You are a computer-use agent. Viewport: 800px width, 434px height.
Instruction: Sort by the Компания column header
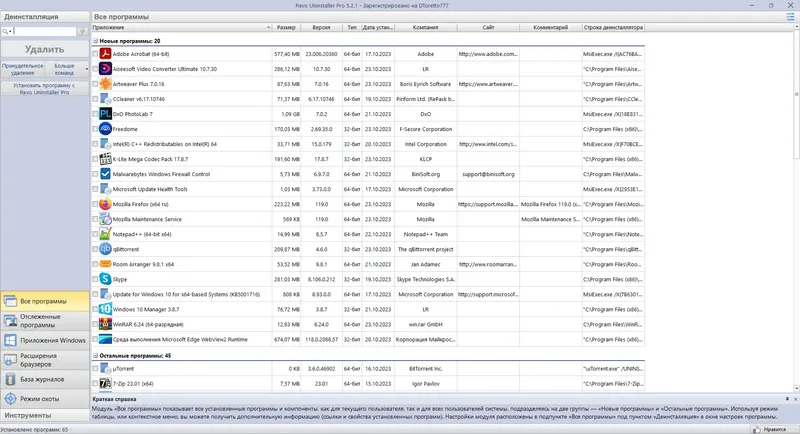pos(426,27)
